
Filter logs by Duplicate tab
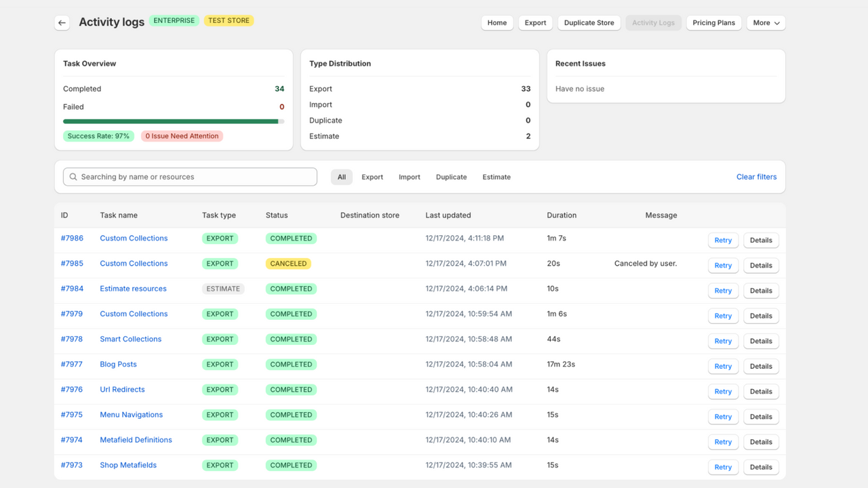point(452,177)
